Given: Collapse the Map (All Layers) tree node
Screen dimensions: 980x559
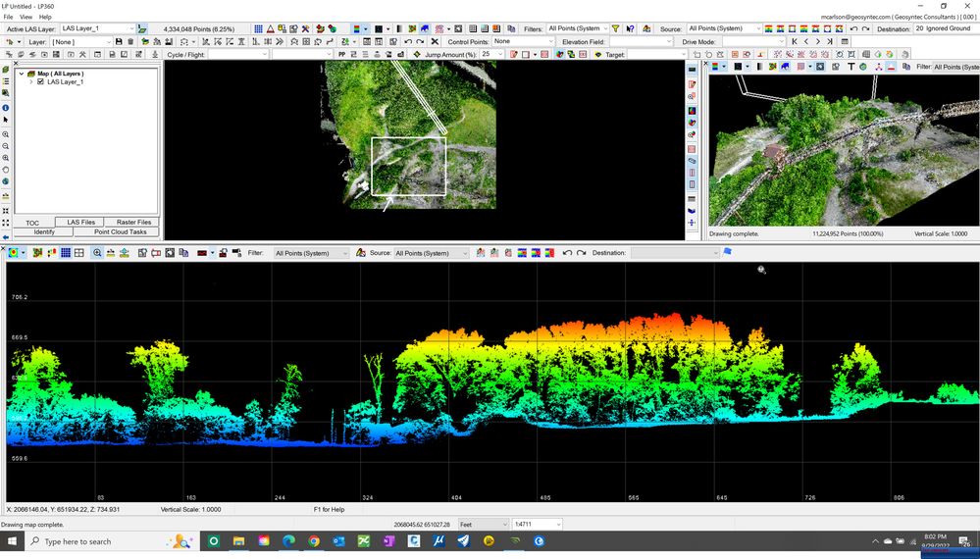Looking at the screenshot, I should coord(22,74).
